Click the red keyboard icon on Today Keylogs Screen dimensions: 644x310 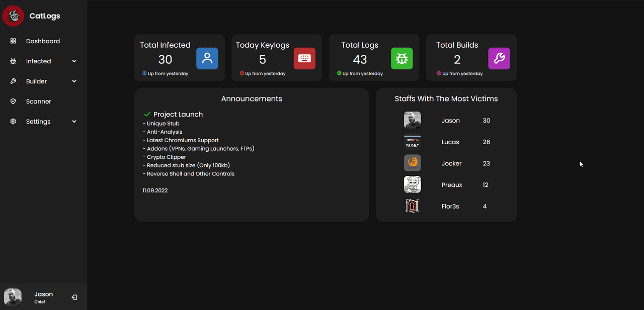(x=304, y=58)
